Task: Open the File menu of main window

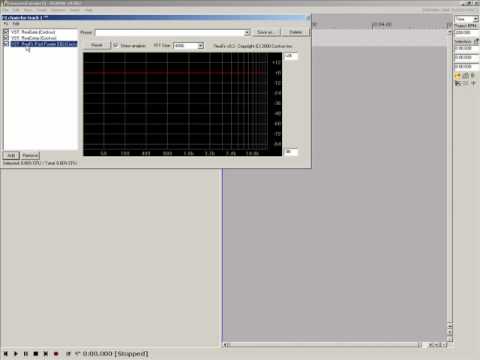Action: [6, 10]
